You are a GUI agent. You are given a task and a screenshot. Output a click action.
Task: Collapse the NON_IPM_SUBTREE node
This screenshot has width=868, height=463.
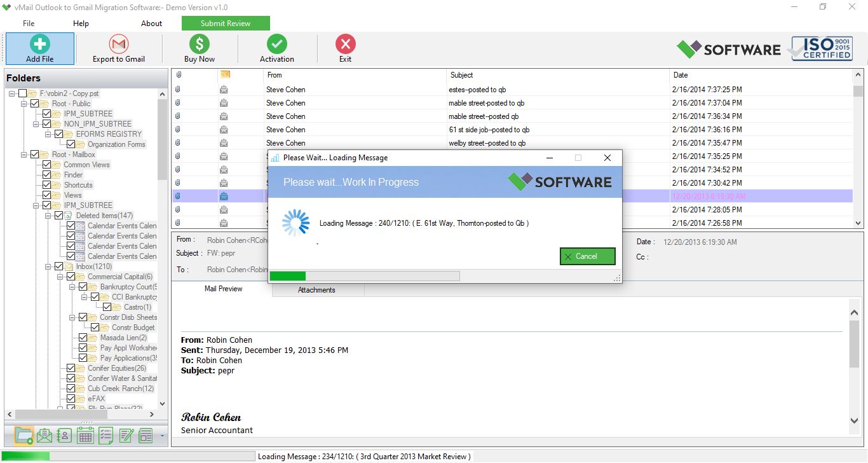coord(36,124)
